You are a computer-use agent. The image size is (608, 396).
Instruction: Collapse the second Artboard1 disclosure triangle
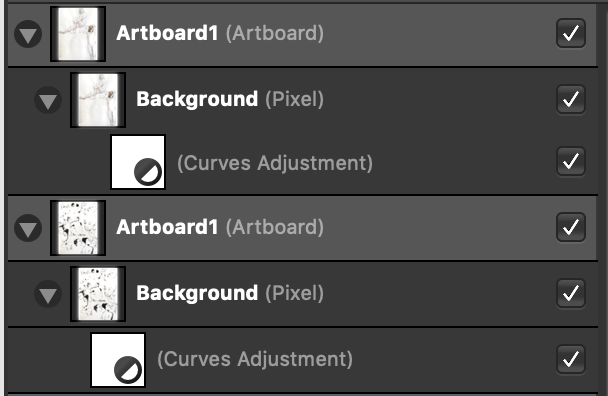[28, 228]
